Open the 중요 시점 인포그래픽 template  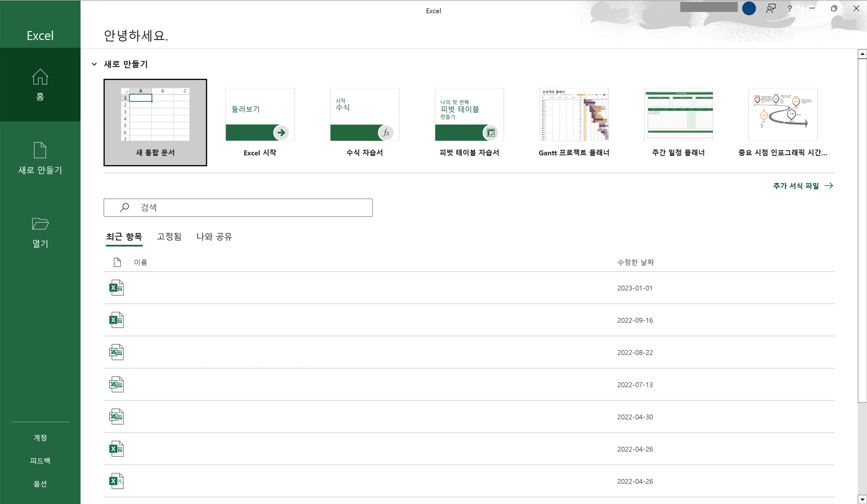click(783, 122)
